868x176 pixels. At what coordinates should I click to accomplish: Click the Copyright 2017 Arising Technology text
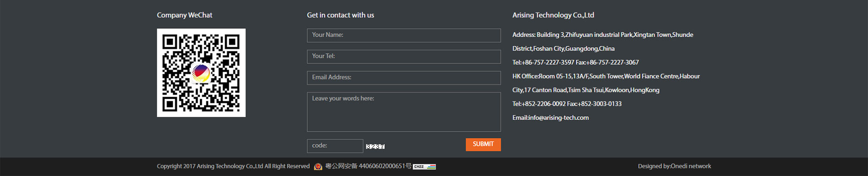[233, 166]
